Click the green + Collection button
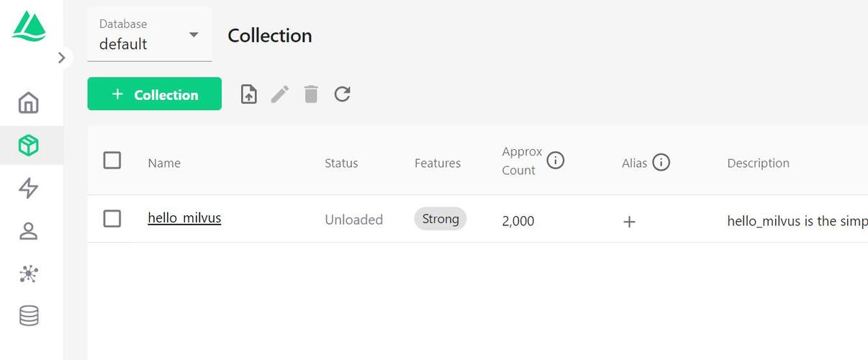Viewport: 868px width, 360px height. click(x=155, y=94)
